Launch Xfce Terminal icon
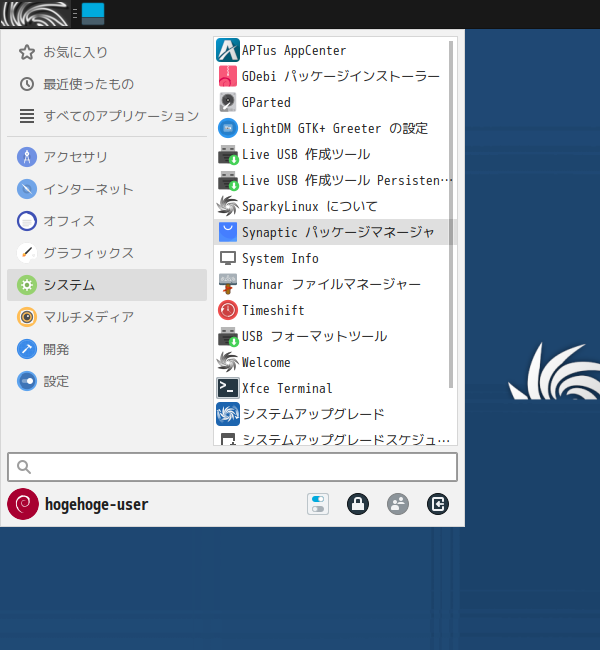Screen dimensions: 600x650 (x=228, y=388)
